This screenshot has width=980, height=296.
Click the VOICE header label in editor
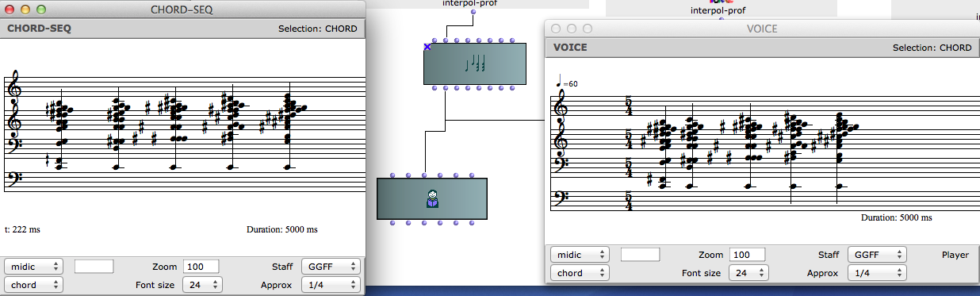(x=570, y=48)
